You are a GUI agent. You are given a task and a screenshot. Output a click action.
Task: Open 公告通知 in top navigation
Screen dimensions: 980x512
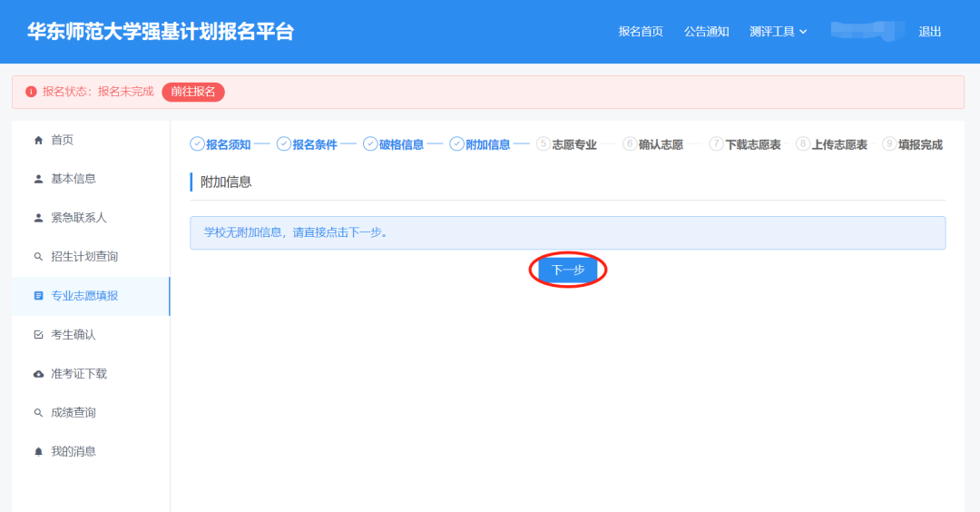(706, 32)
